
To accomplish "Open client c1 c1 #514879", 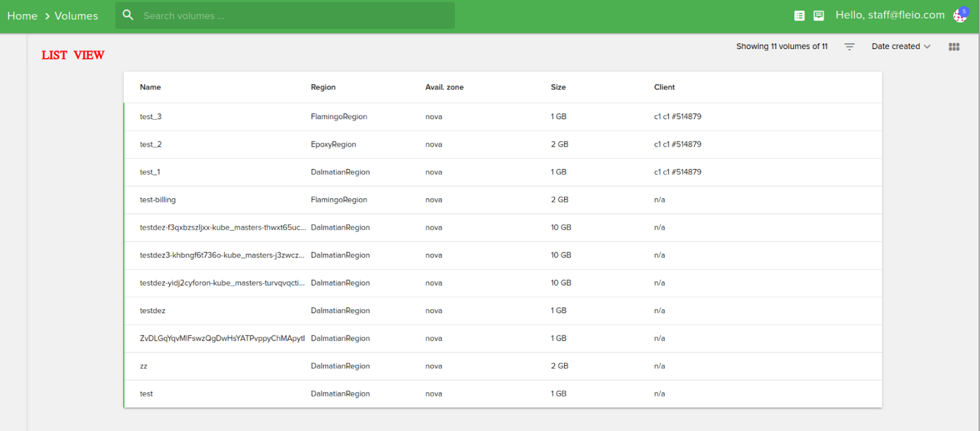I will pos(678,117).
